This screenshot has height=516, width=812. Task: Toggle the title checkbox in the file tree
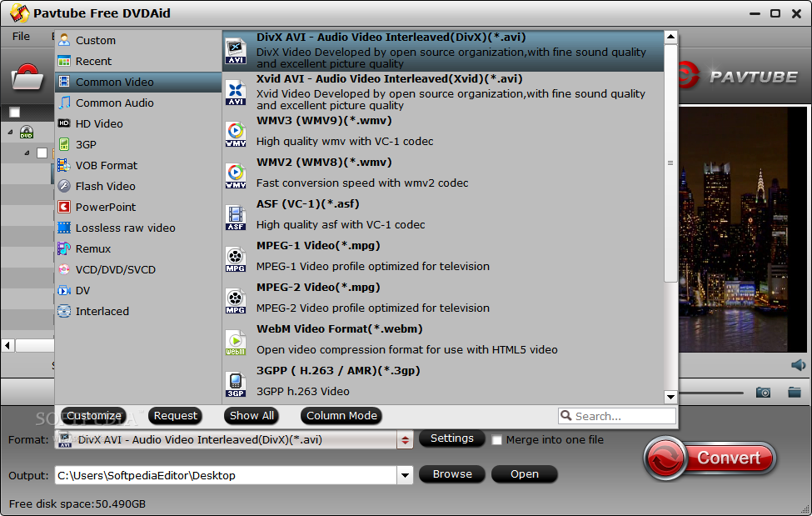(x=42, y=153)
